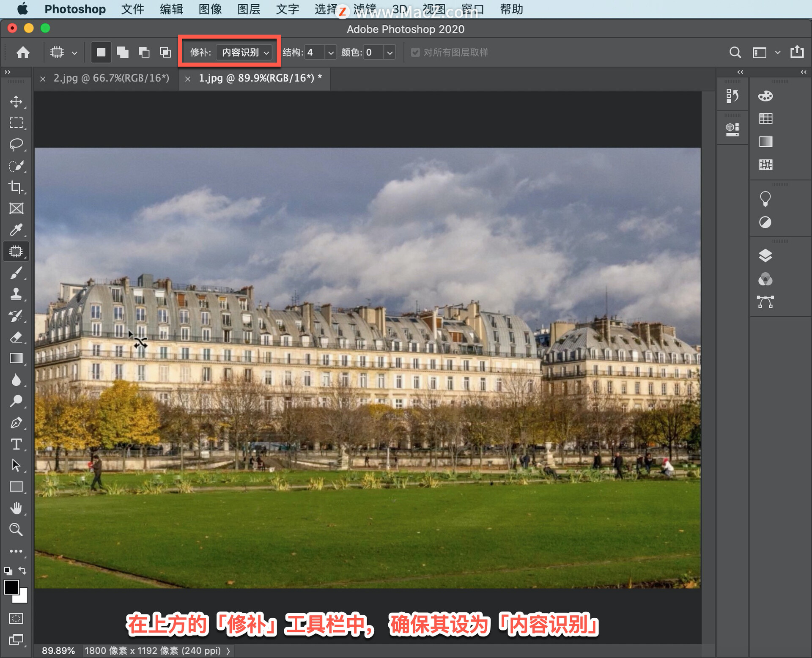Expand the collapsed History panel column
The width and height of the screenshot is (812, 658).
click(x=740, y=72)
